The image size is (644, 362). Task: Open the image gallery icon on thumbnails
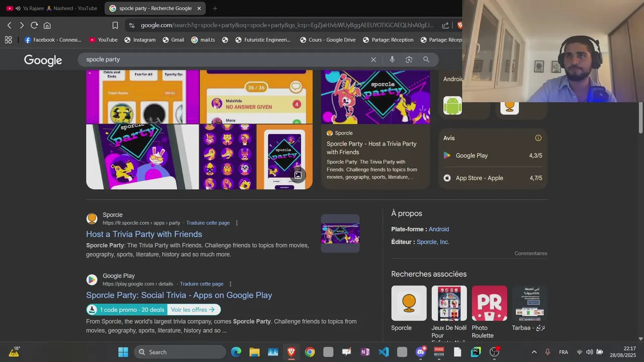point(298,175)
